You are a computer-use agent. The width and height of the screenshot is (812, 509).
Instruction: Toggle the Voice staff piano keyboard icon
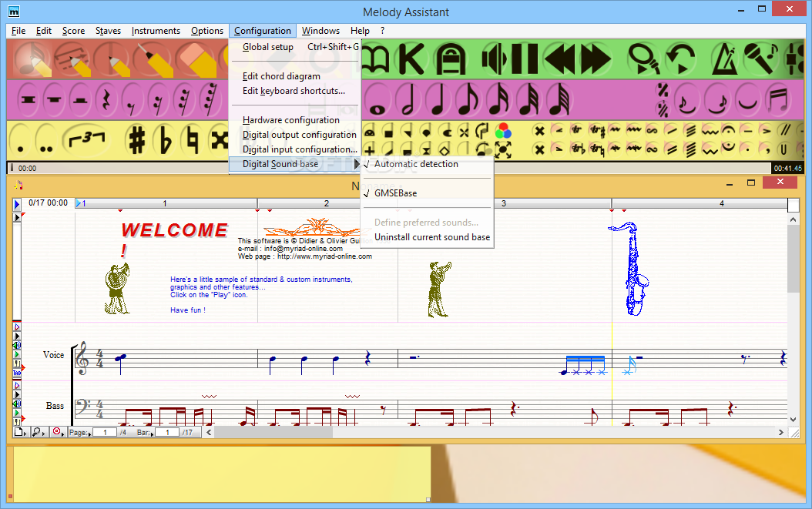pyautogui.click(x=17, y=363)
